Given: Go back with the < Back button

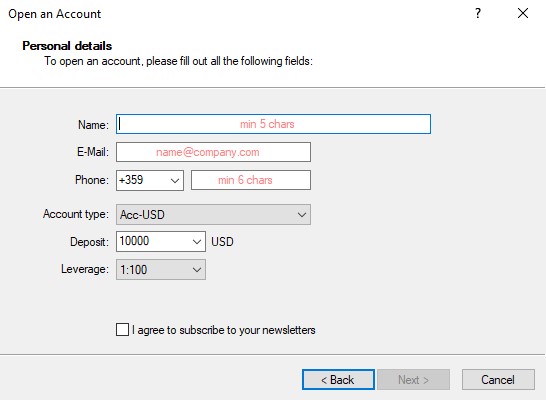Looking at the screenshot, I should [x=338, y=379].
